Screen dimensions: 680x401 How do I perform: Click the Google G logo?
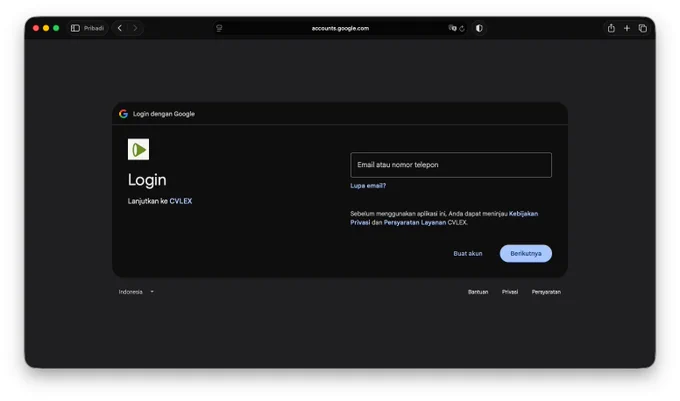[123, 114]
